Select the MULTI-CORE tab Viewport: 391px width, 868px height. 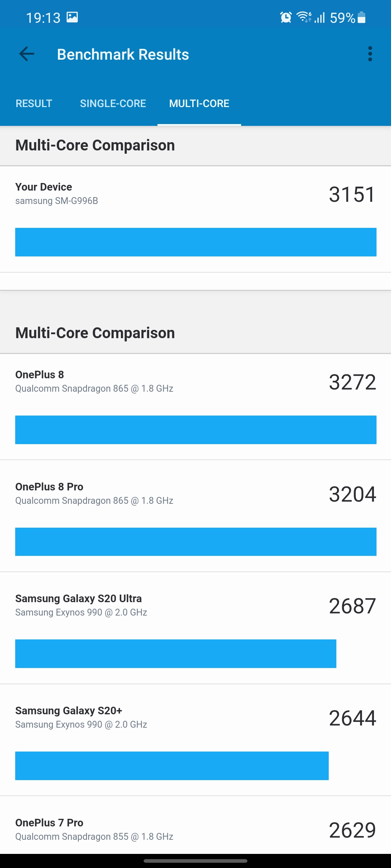click(199, 103)
